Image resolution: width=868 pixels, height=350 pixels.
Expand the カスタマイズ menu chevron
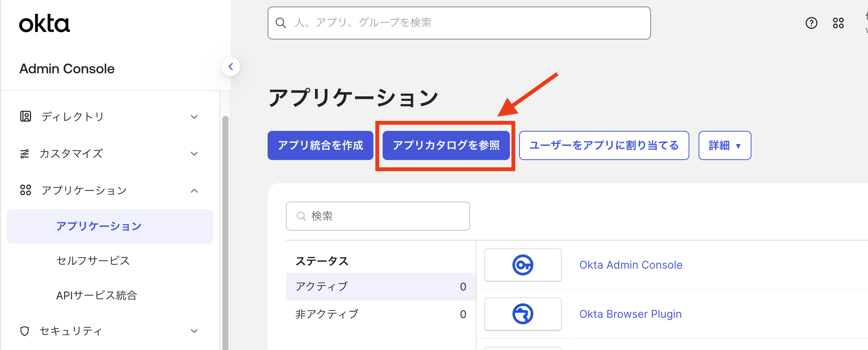click(194, 154)
